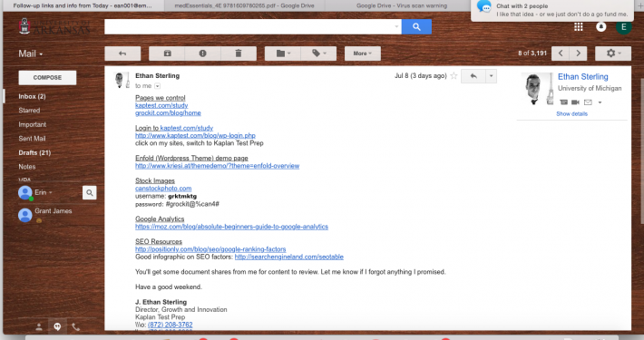Switch to the phone calls tab icon

tap(75, 327)
